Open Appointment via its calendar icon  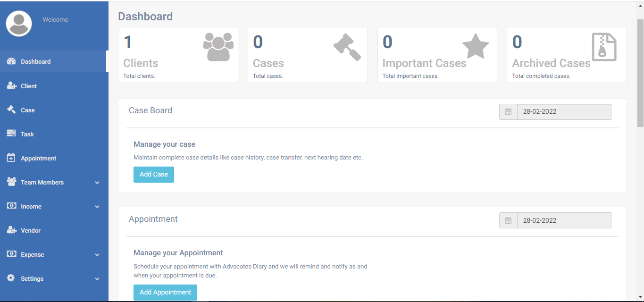click(x=10, y=158)
